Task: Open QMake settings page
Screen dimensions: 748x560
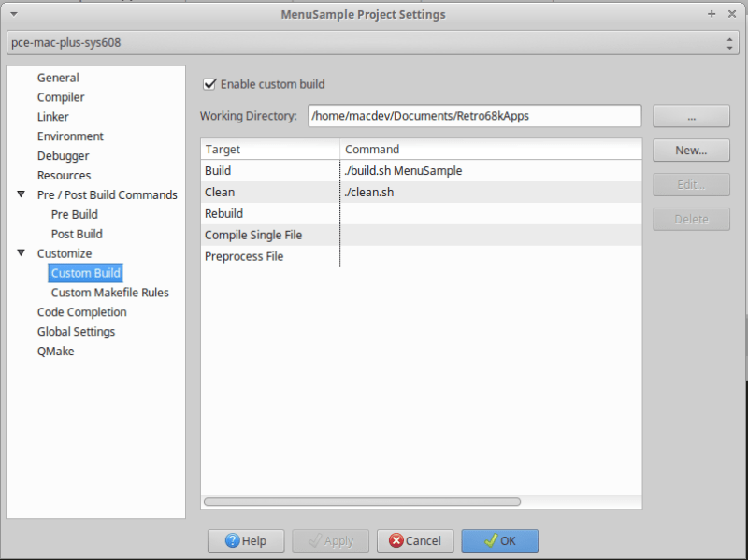Action: pyautogui.click(x=56, y=352)
